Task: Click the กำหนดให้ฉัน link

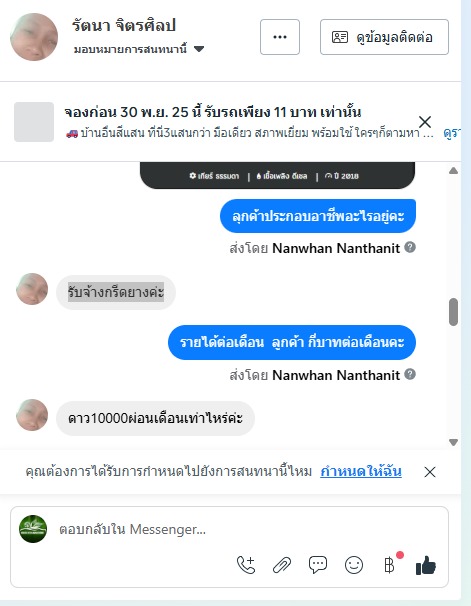Action: tap(361, 472)
